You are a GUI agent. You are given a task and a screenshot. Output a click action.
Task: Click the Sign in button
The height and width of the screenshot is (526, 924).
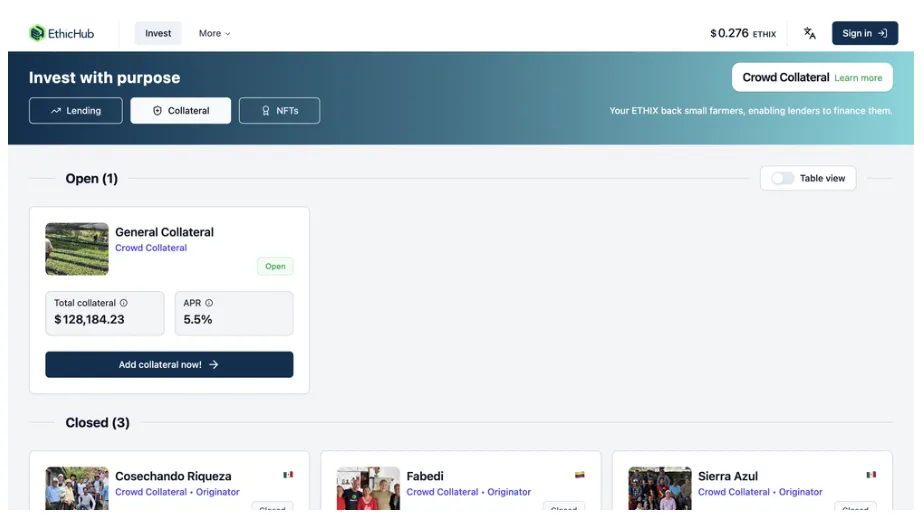pos(864,34)
